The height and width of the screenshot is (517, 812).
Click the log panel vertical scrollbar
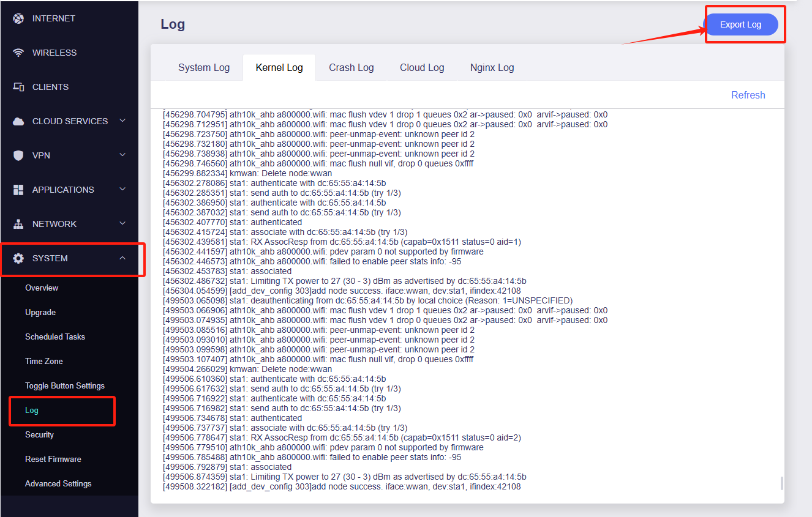781,483
